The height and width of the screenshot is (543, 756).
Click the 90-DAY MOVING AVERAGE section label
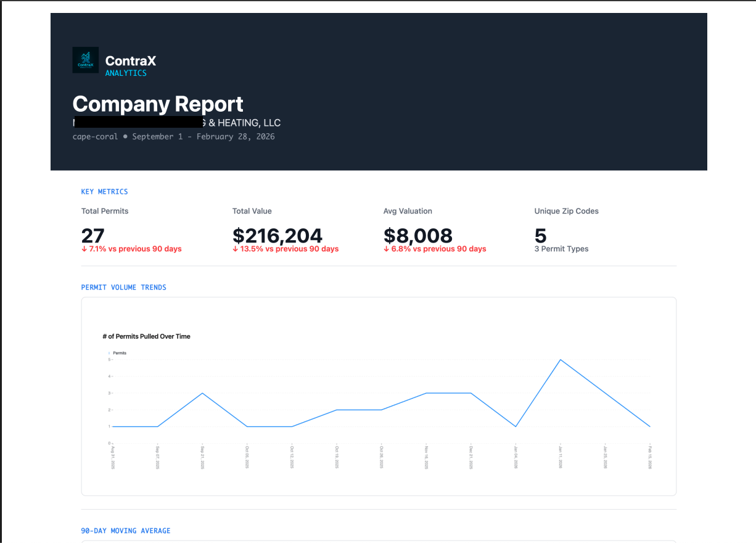tap(126, 531)
